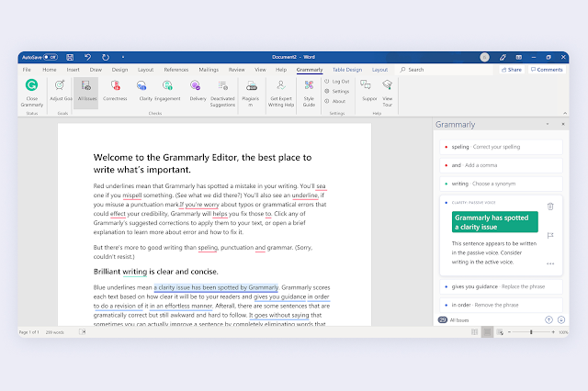588x391 pixels.
Task: Click Log Out in Grammarly settings
Action: coord(337,82)
